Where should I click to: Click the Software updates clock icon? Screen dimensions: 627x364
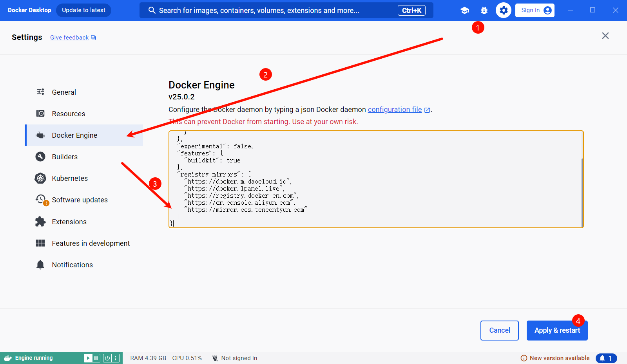click(x=41, y=200)
